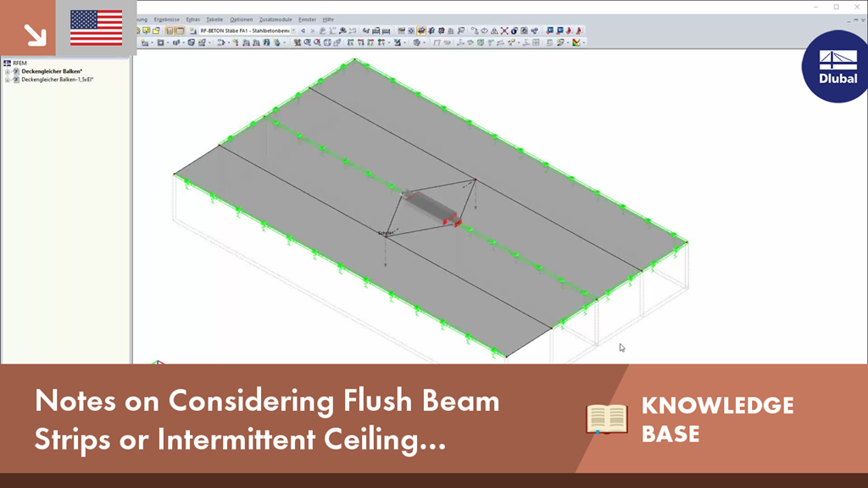Expand the Deckengleicher Balken-1,5xEI* tree node
This screenshot has height=488, width=868.
coord(7,80)
